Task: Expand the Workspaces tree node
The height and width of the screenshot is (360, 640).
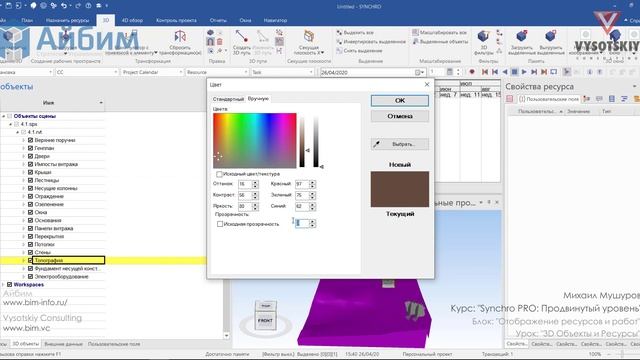Action: 3,284
